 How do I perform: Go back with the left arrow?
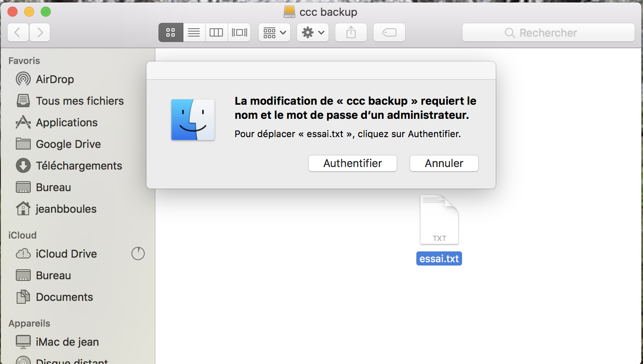(18, 32)
